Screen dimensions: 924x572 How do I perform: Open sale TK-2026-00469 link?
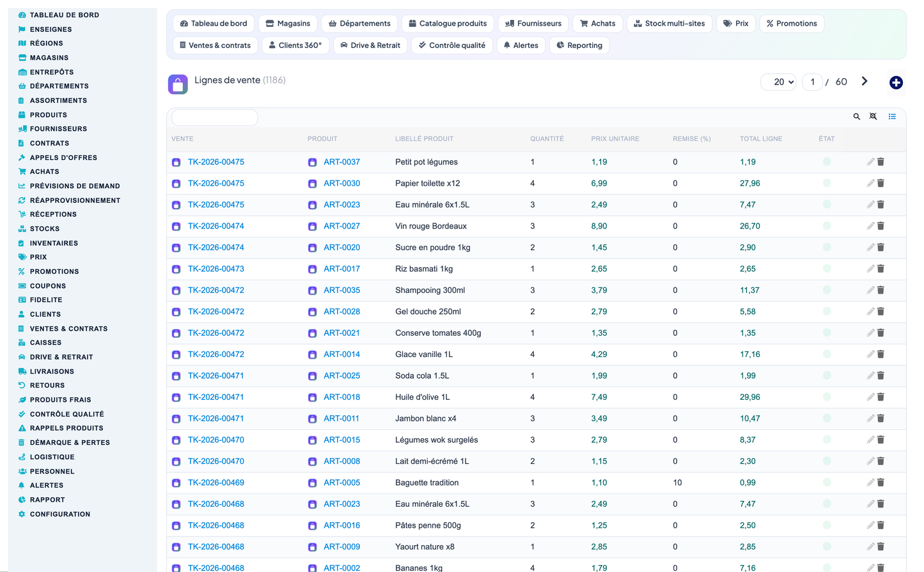(216, 482)
